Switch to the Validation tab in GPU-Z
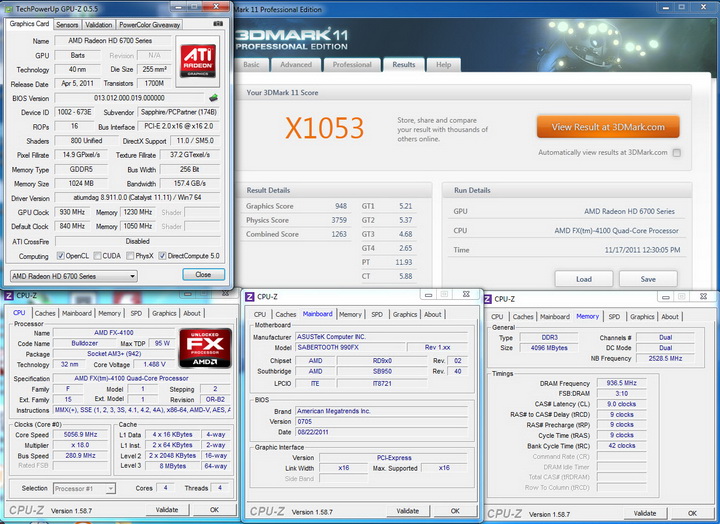Viewport: 720px width, 524px height. [98, 25]
